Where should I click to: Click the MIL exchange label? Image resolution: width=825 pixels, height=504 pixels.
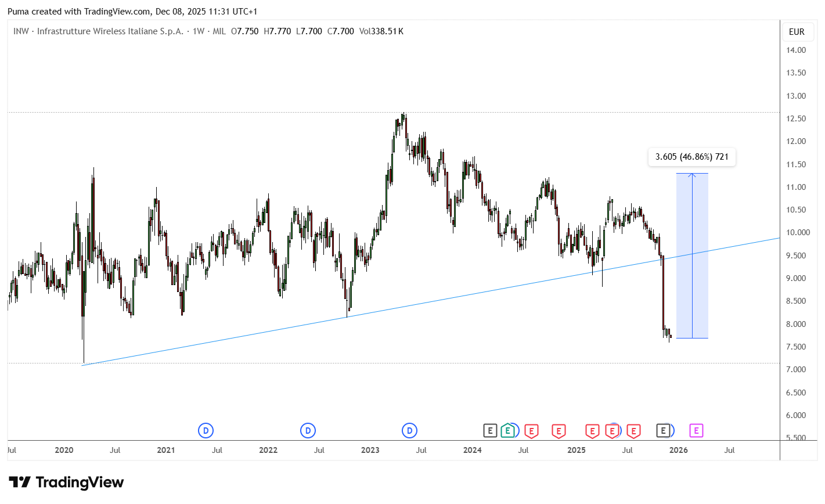click(x=219, y=31)
